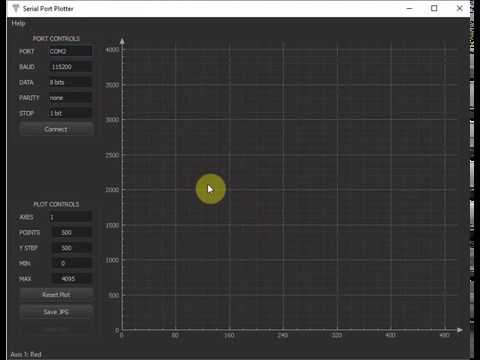Expand the DATA bits dropdown
This screenshot has width=480, height=360.
click(x=70, y=82)
